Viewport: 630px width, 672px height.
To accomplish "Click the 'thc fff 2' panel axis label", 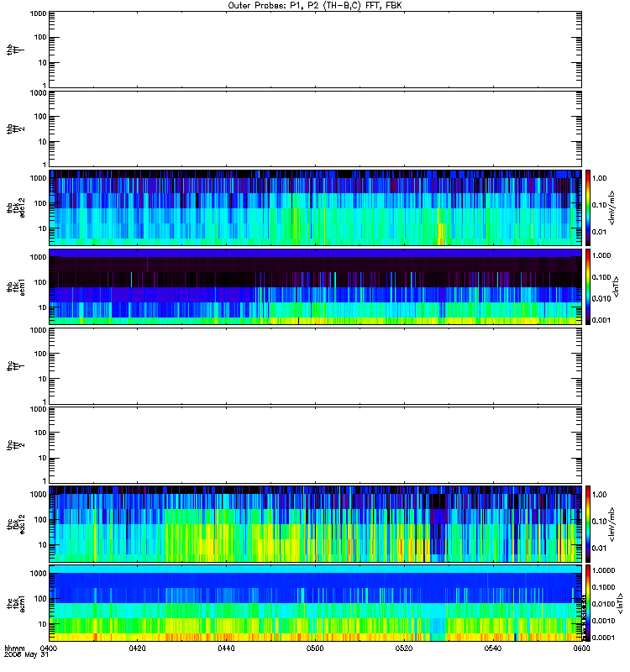I will coord(15,445).
